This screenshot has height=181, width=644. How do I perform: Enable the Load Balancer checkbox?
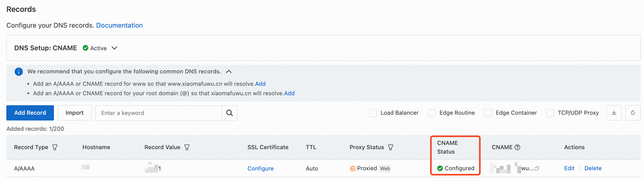click(x=373, y=113)
